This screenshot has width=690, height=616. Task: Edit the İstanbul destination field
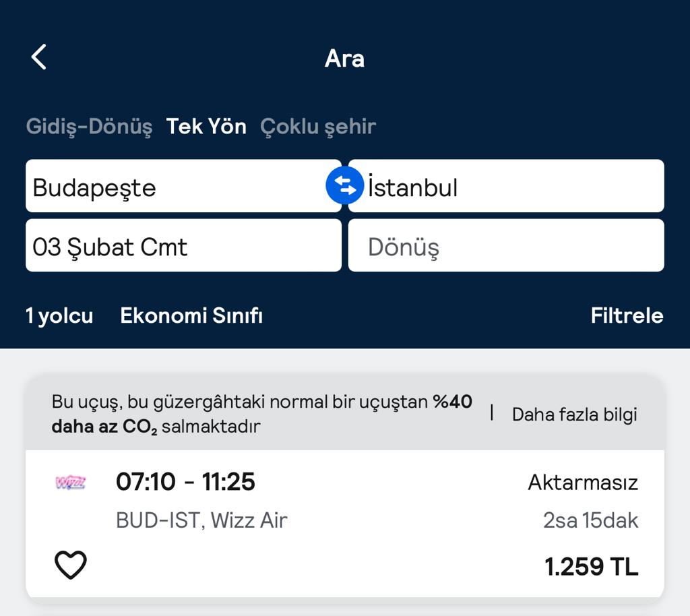pyautogui.click(x=512, y=187)
